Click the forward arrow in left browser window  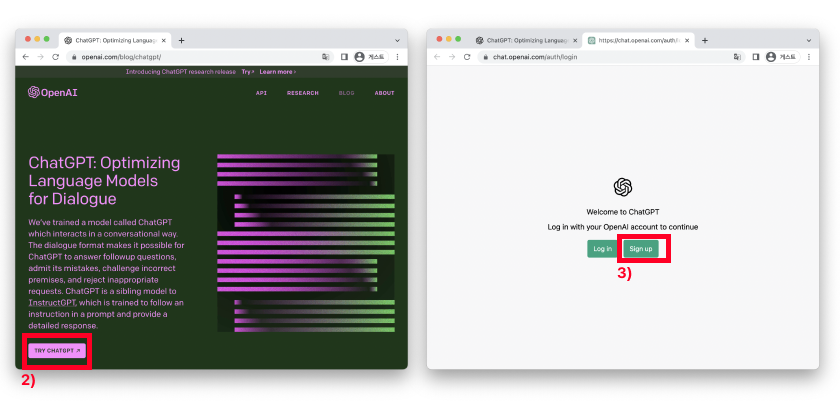pyautogui.click(x=40, y=57)
